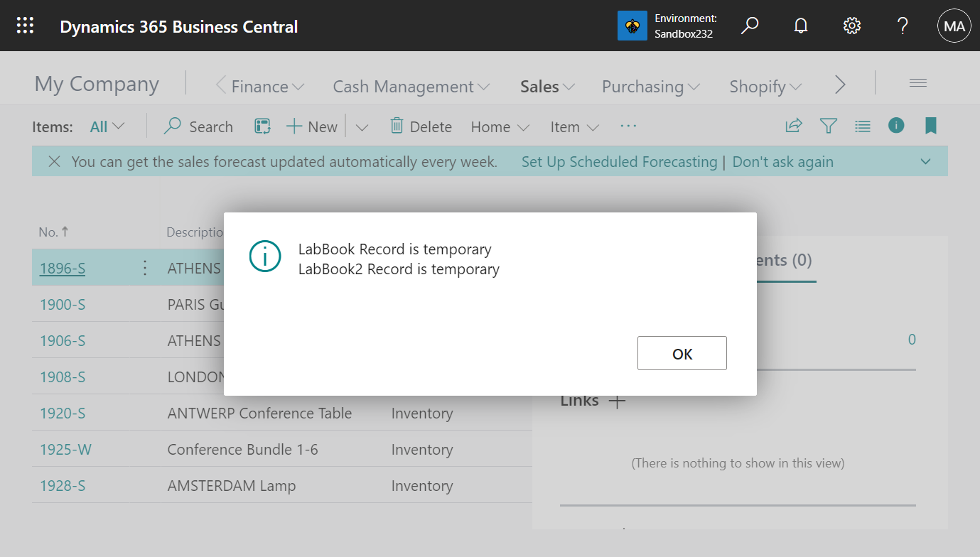
Task: Open Set Up Scheduled Forecasting link
Action: coord(619,161)
